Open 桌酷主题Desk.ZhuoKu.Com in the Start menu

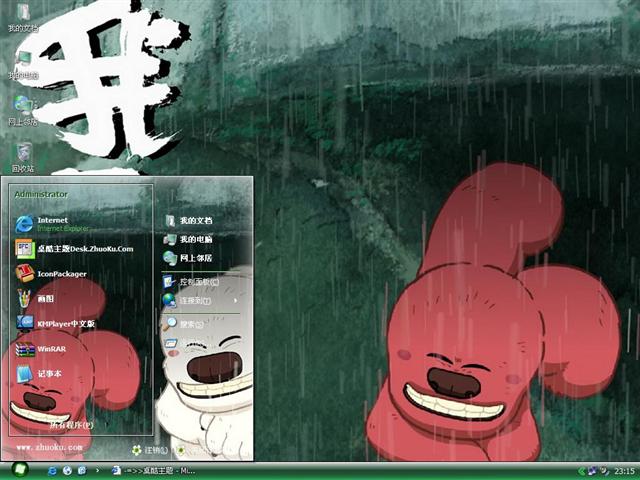click(74, 249)
